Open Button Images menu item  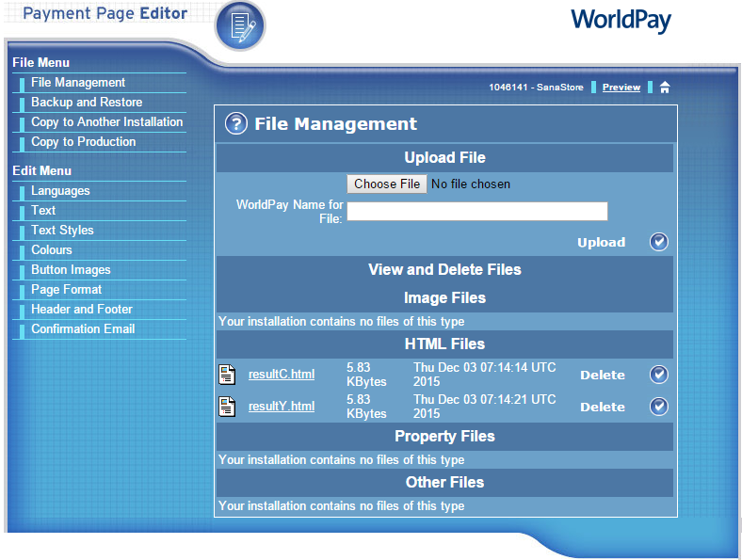(x=71, y=269)
